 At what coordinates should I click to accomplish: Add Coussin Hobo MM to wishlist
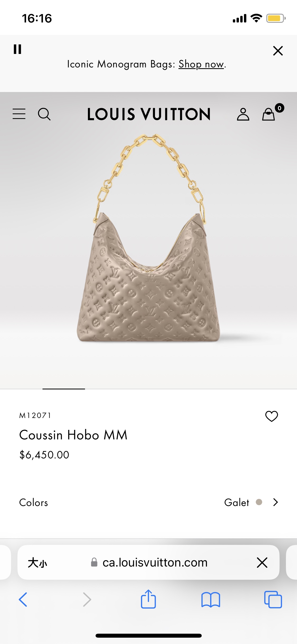coord(271,416)
